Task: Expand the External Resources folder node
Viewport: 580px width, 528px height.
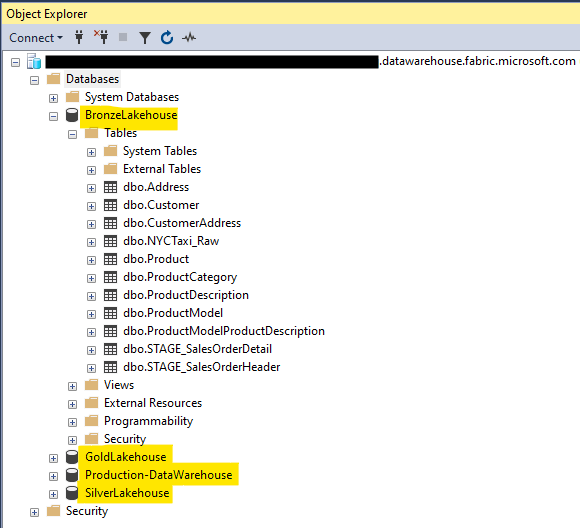Action: tap(72, 404)
